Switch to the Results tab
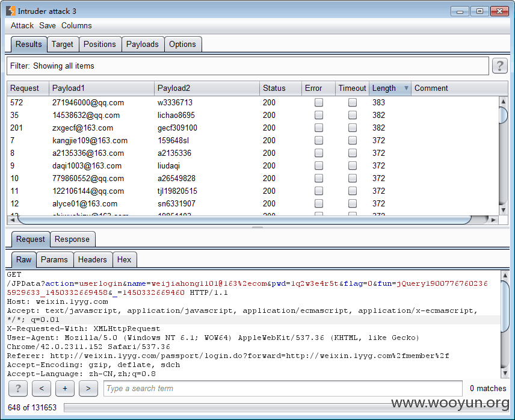Image resolution: width=515 pixels, height=420 pixels. [28, 45]
